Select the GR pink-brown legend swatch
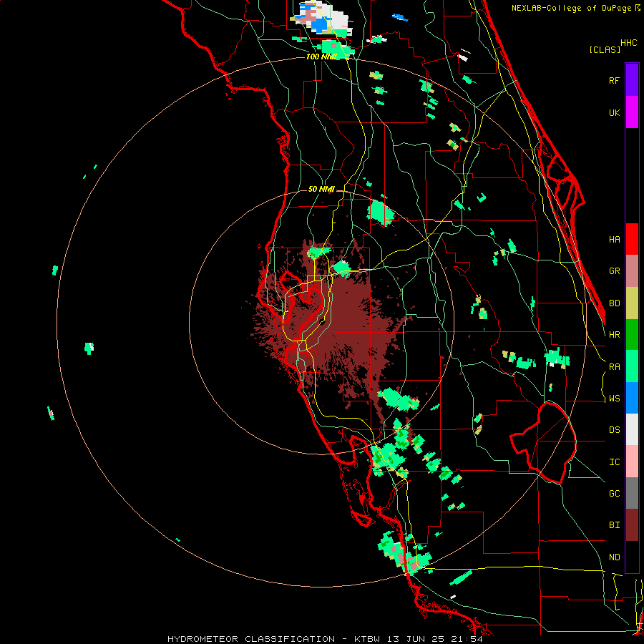Image resolution: width=644 pixels, height=644 pixels. coord(632,271)
